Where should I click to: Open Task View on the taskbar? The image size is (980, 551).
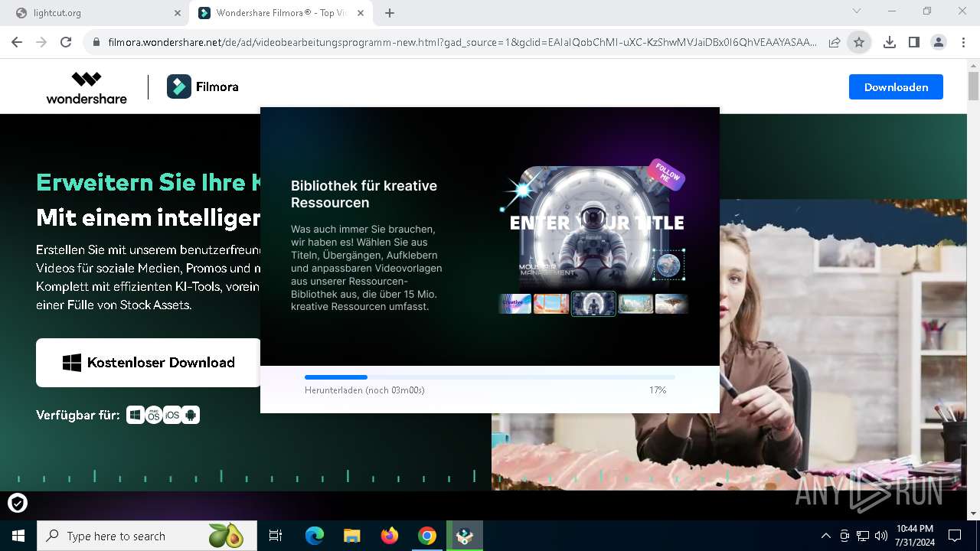276,536
